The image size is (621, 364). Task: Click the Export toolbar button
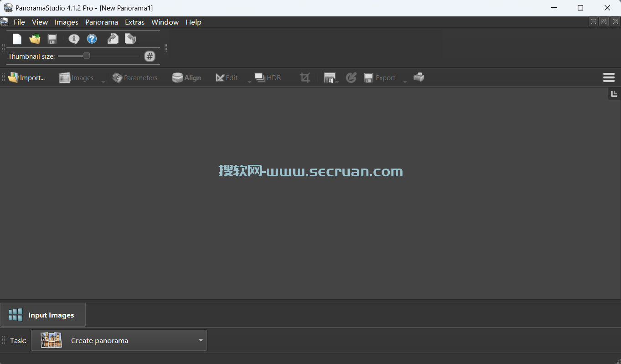(380, 78)
